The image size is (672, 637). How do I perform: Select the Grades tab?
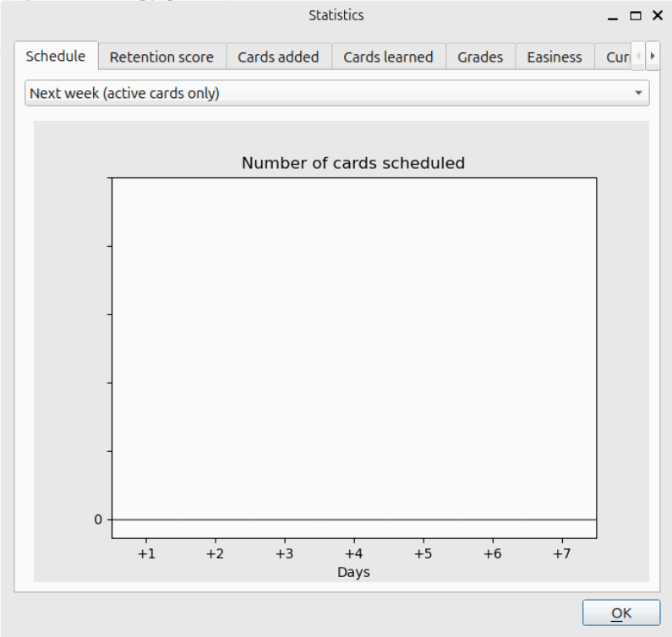pos(480,57)
